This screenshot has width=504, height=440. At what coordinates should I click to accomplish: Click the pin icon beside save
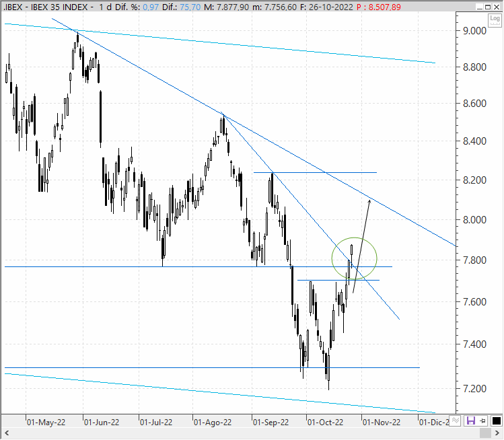tap(482, 420)
